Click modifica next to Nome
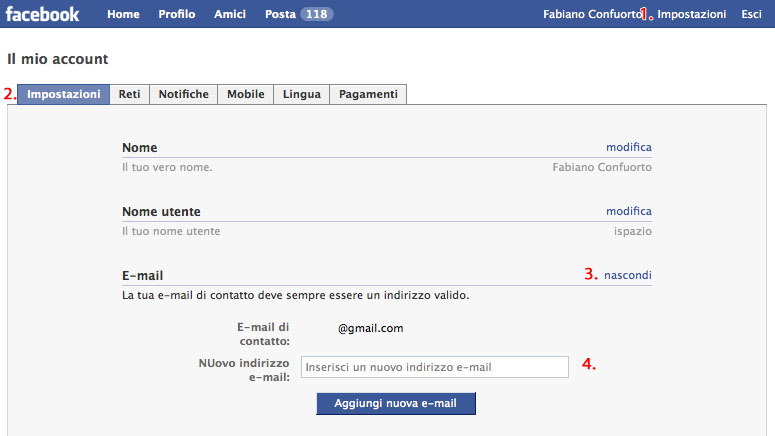 pos(628,147)
